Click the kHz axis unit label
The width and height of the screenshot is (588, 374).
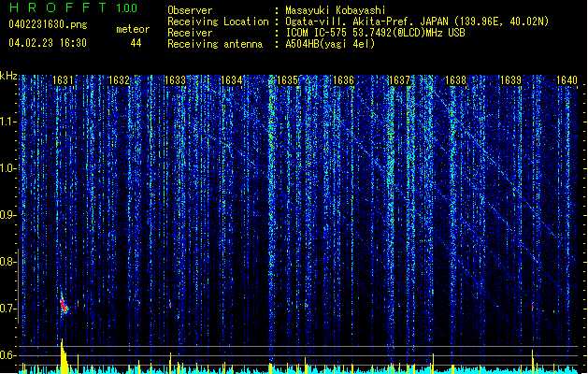[x=8, y=76]
